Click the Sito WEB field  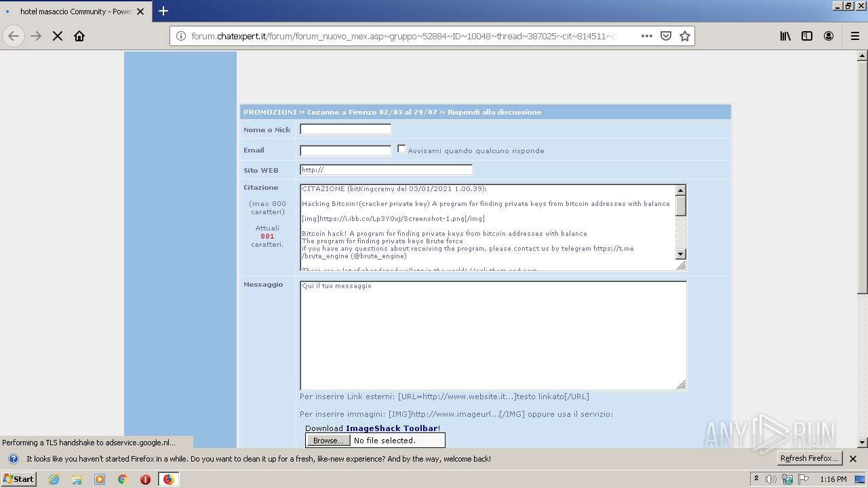pyautogui.click(x=387, y=169)
